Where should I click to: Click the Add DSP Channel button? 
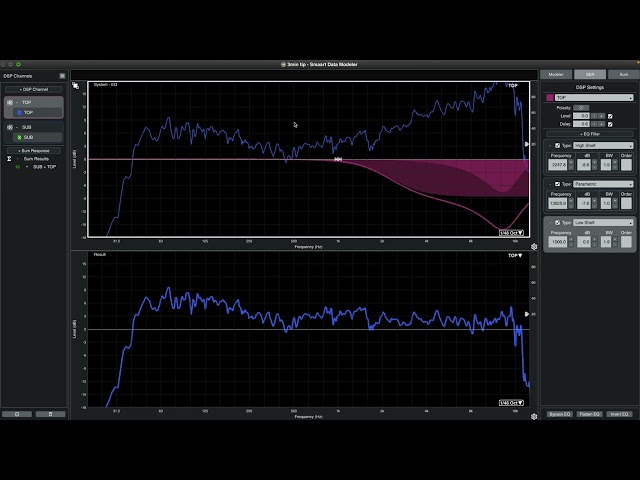[34, 89]
